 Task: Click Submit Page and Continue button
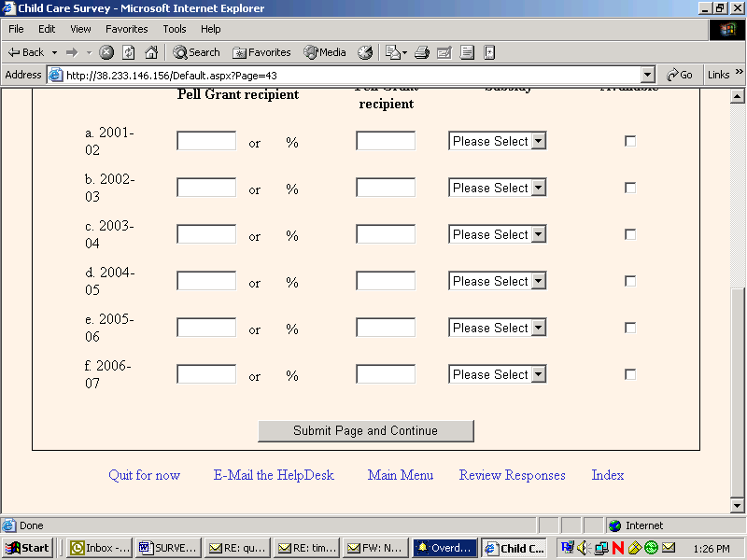(x=365, y=430)
